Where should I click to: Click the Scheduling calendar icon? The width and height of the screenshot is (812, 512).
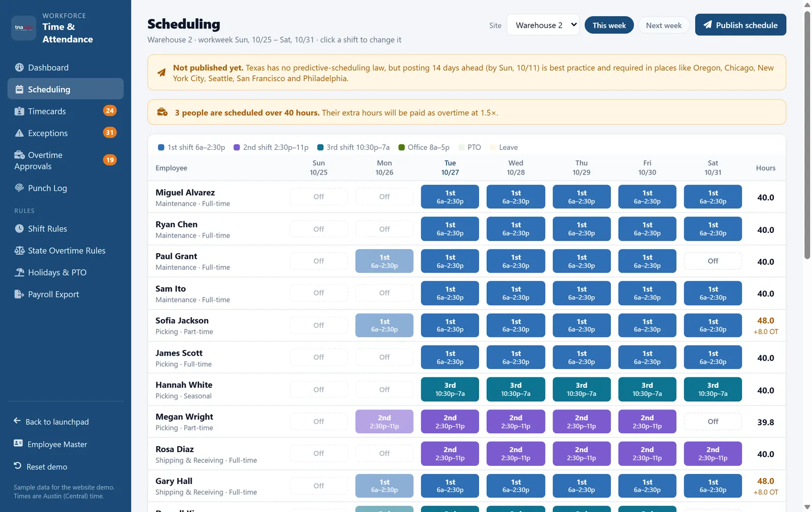19,89
